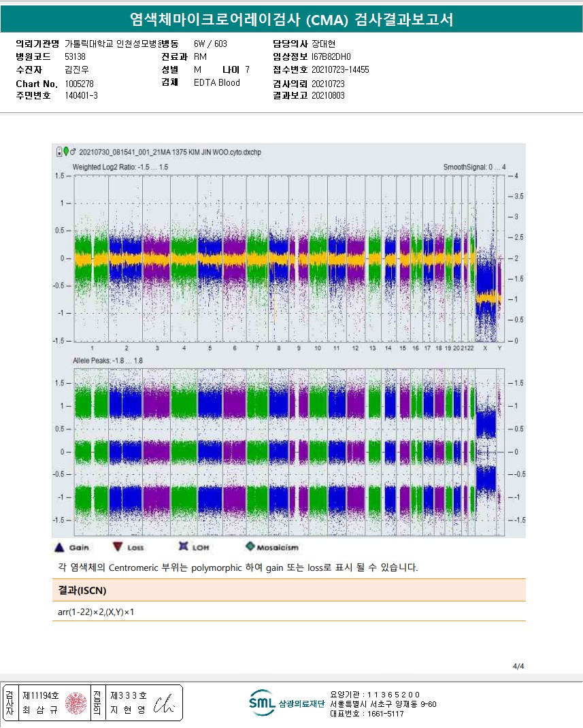
Task: Select the Centromeric polymorphic note sentence
Action: click(237, 567)
